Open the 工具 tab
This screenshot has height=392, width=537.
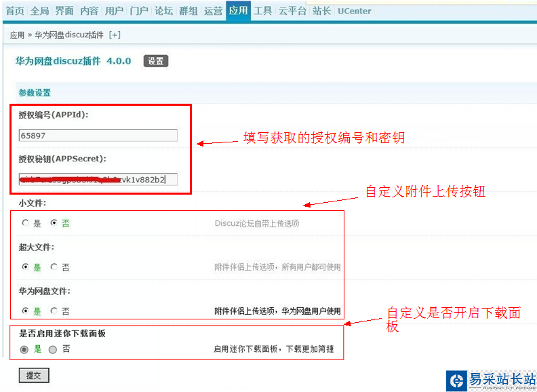click(x=262, y=11)
